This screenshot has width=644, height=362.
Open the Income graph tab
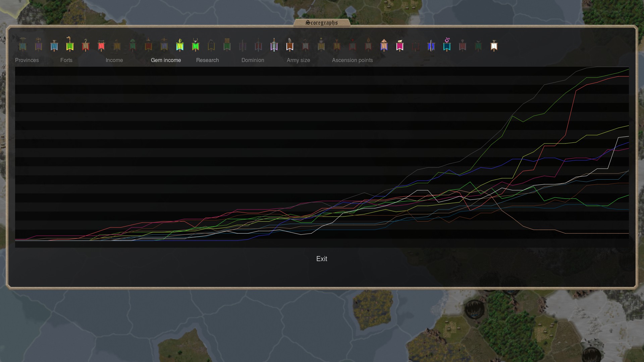click(x=114, y=60)
